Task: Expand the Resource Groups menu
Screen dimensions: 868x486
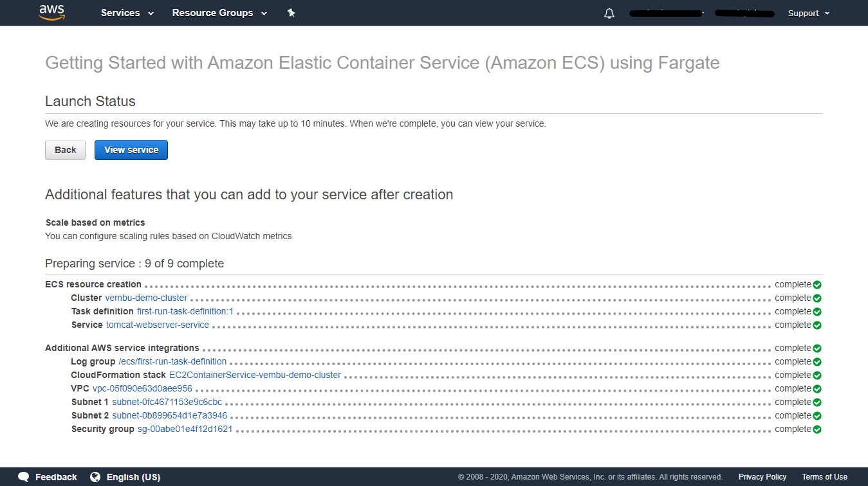Action: pyautogui.click(x=219, y=13)
